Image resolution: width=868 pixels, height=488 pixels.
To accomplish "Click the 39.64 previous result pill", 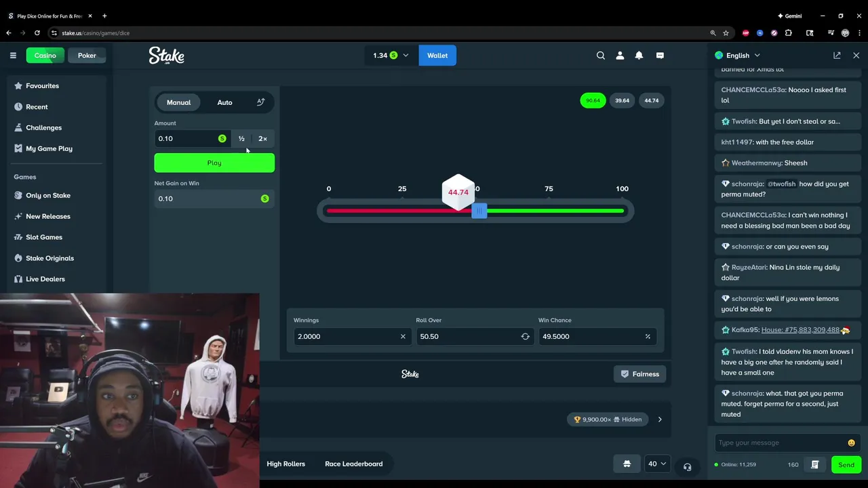I will (x=623, y=100).
